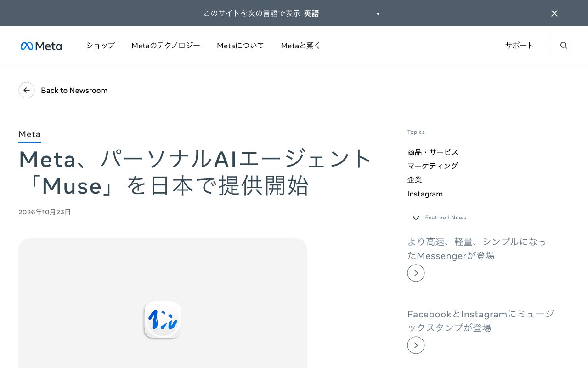
Task: Open the Metaと築く menu
Action: [300, 46]
